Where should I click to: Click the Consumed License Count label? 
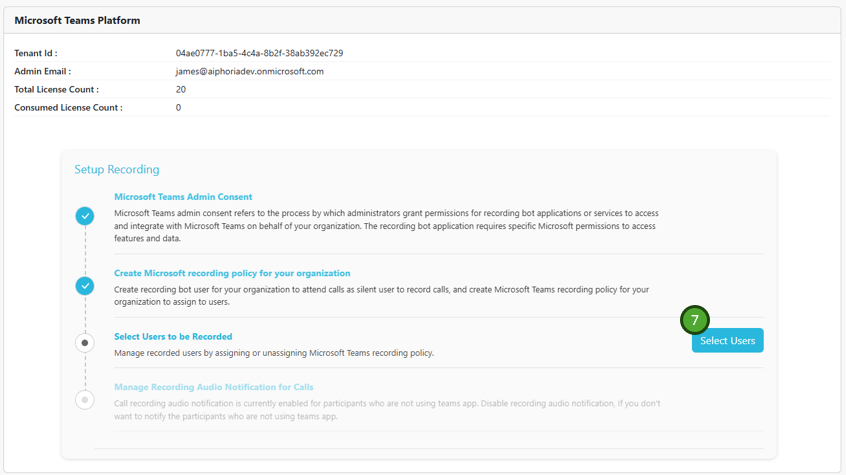[69, 107]
